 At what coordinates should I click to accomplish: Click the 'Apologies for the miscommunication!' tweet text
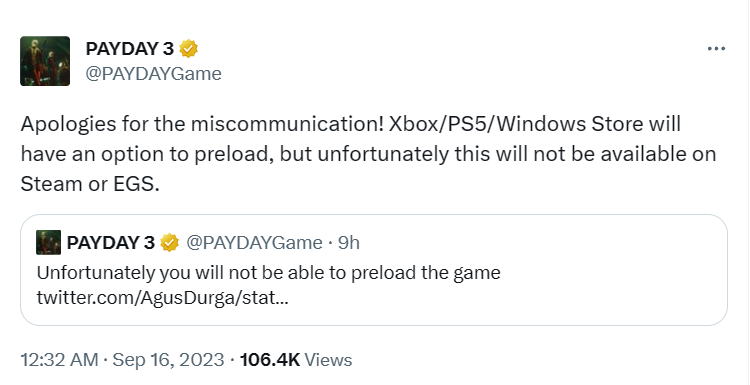coord(202,124)
